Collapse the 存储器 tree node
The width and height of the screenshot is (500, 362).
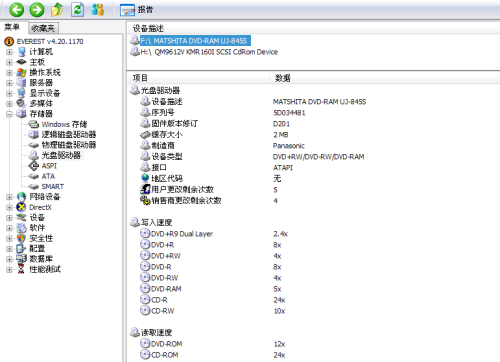click(x=9, y=114)
